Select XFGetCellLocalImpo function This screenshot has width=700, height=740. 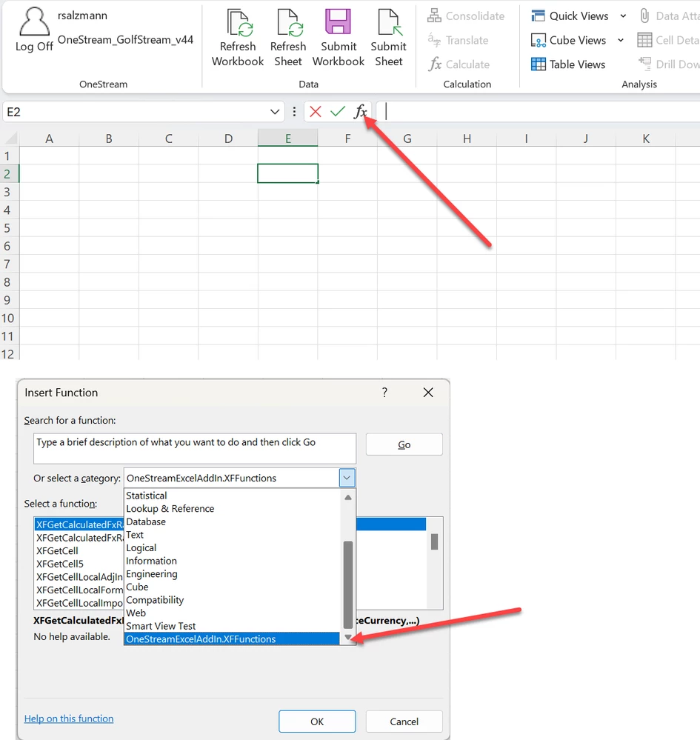[79, 603]
